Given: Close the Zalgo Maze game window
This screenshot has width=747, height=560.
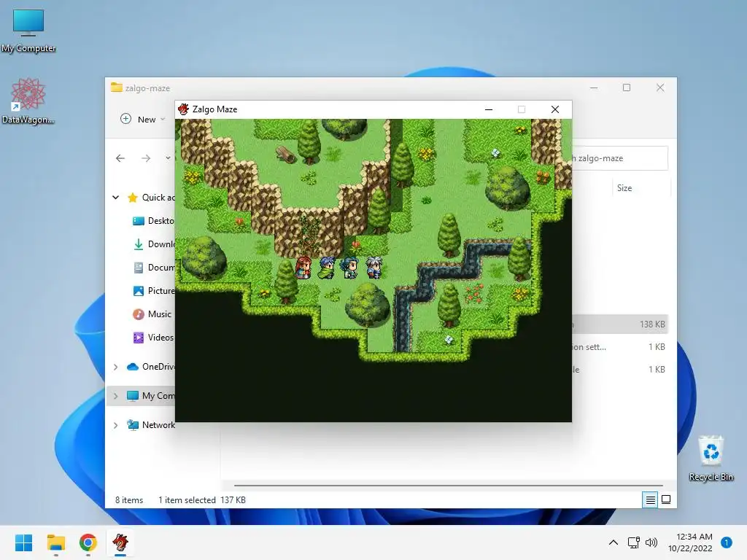Looking at the screenshot, I should click(x=555, y=109).
